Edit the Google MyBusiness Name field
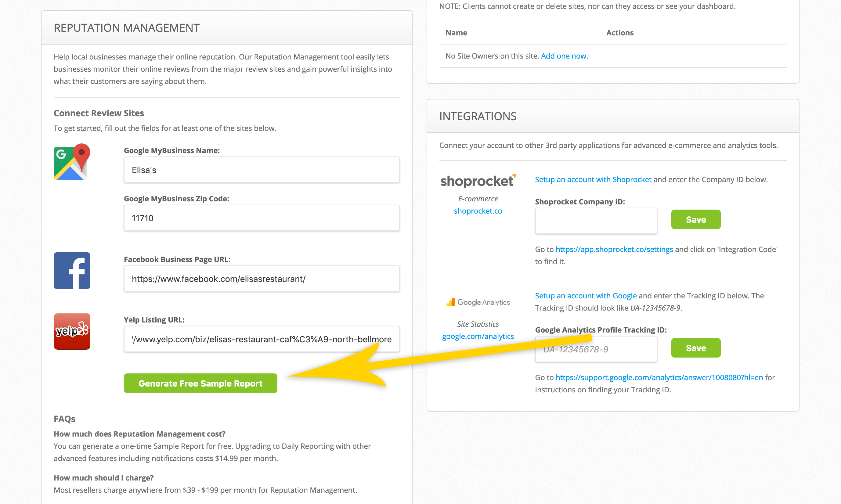Viewport: 841px width, 504px height. pos(262,170)
